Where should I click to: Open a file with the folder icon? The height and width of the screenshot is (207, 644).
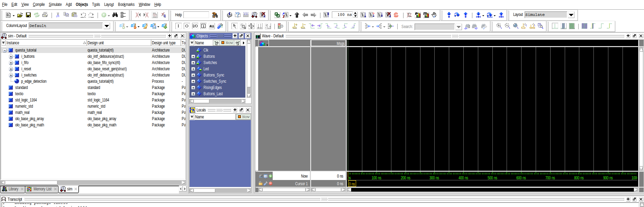20,15
